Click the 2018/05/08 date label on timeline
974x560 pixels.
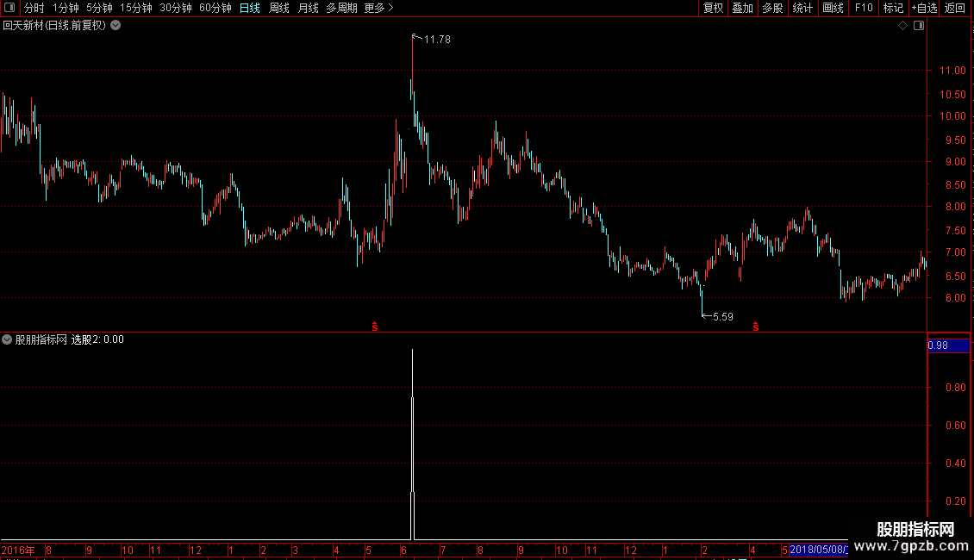pyautogui.click(x=819, y=550)
